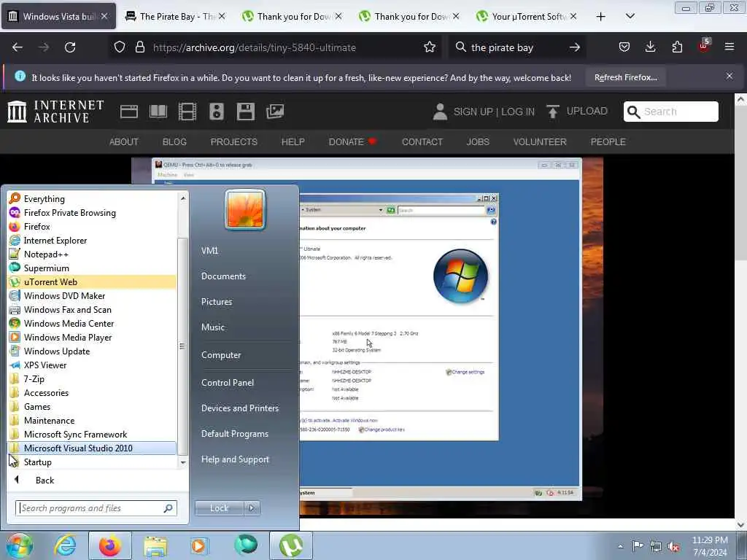Open the Internet Archive texts (book) icon
This screenshot has height=560, width=747.
tap(158, 112)
